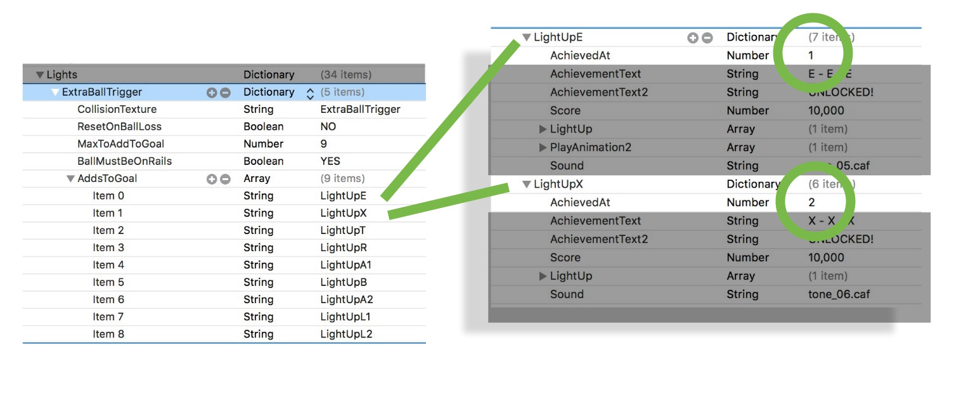
Task: Click the plus button on ExtraBallTrigger row
Action: click(212, 93)
